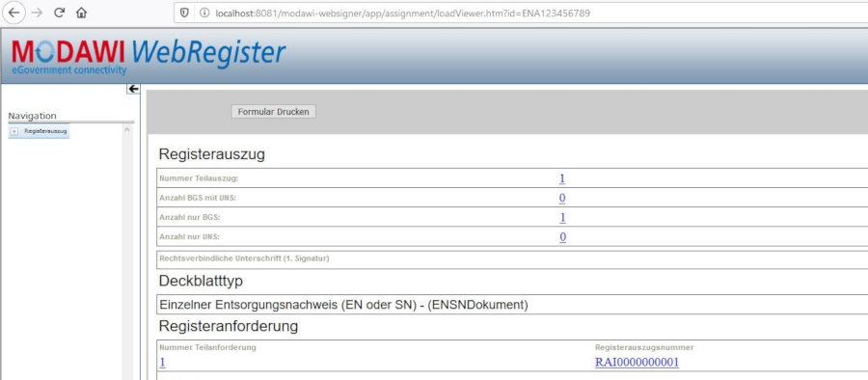Collapse the Navigation panel with left arrow

coord(133,89)
